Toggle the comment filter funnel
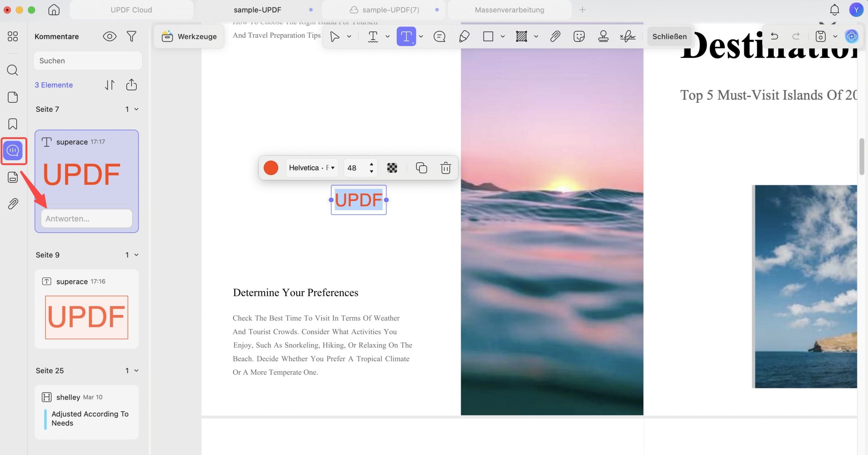 coord(132,36)
